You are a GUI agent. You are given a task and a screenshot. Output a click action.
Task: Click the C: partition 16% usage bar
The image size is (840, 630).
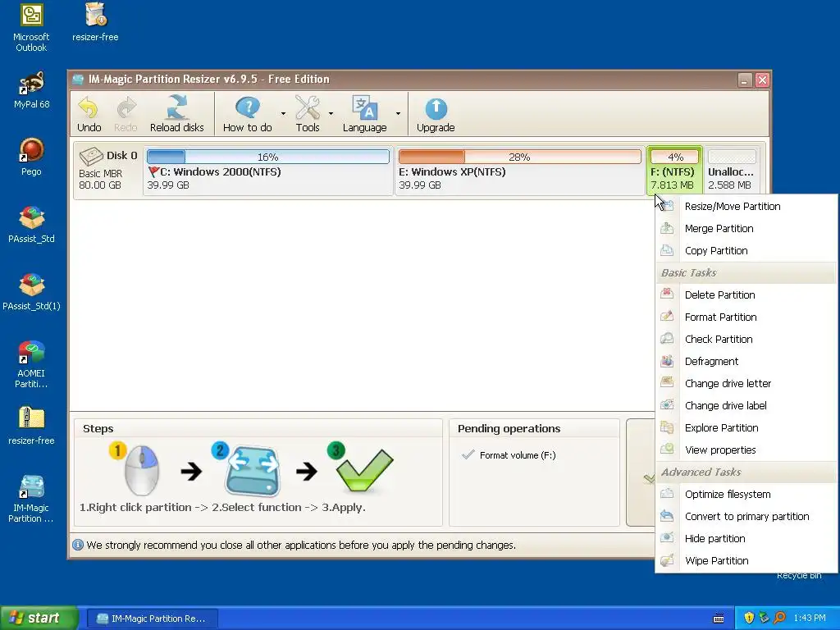(268, 157)
